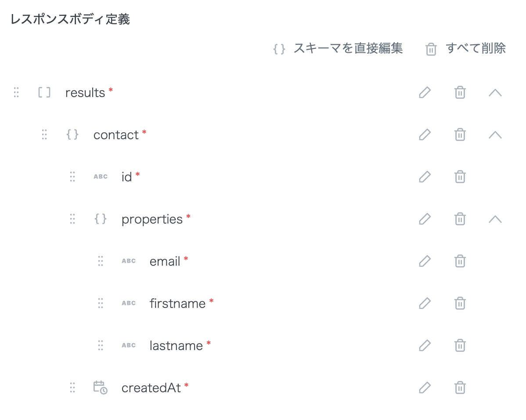This screenshot has width=526, height=420.
Task: Collapse the results array
Action: point(495,93)
